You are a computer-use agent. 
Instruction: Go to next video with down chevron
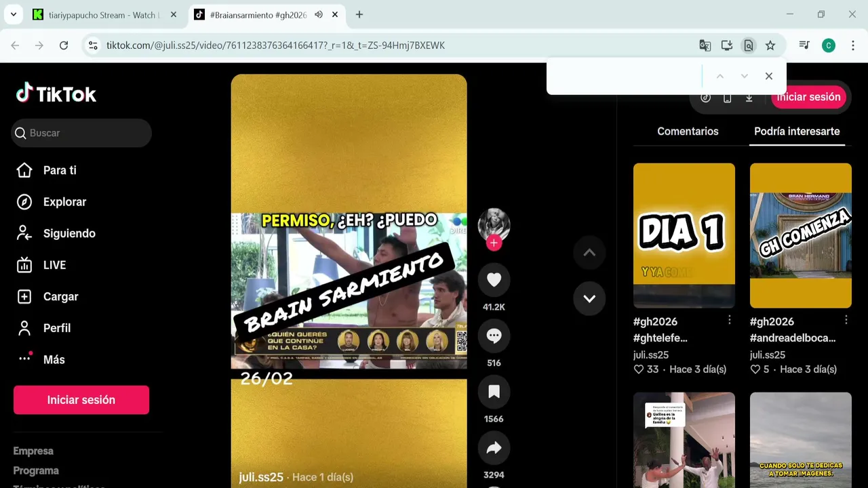click(589, 298)
